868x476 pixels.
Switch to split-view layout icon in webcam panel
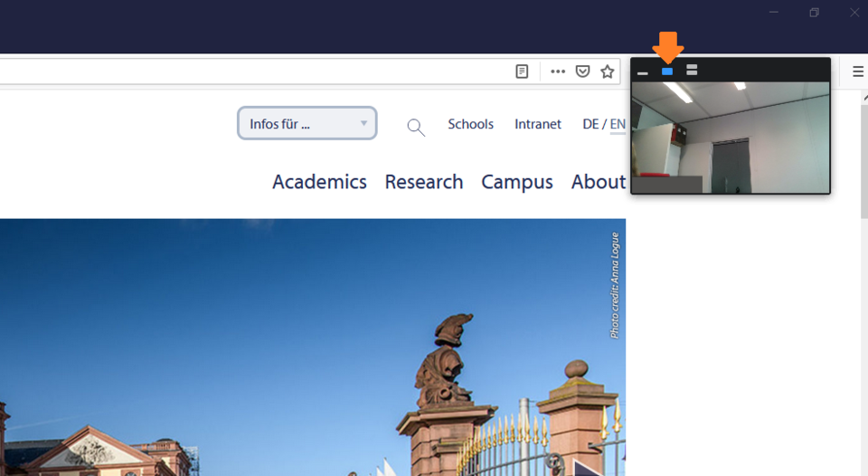(x=692, y=70)
